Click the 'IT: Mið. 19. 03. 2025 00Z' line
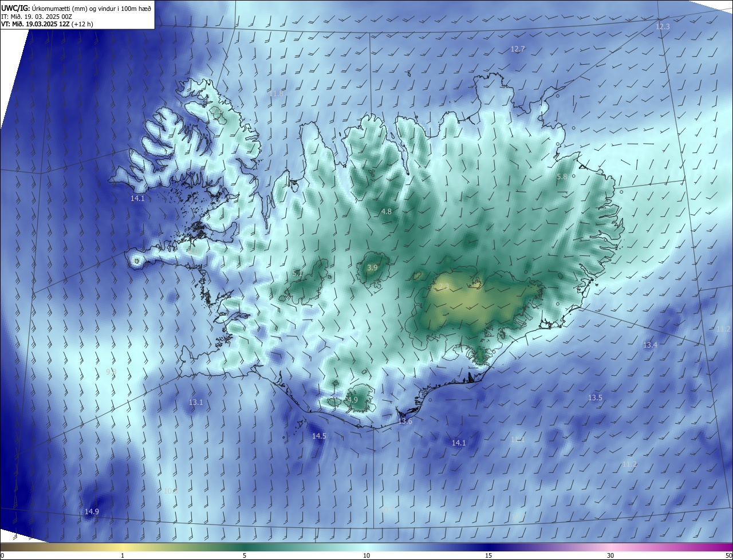The height and width of the screenshot is (560, 733). coord(36,17)
